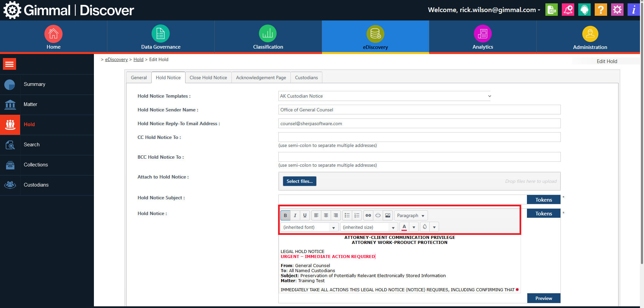
Task: Open Collections from the sidebar menu
Action: (36, 165)
